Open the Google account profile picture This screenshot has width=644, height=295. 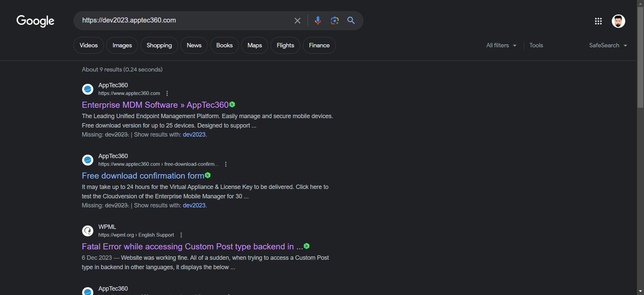tap(618, 21)
